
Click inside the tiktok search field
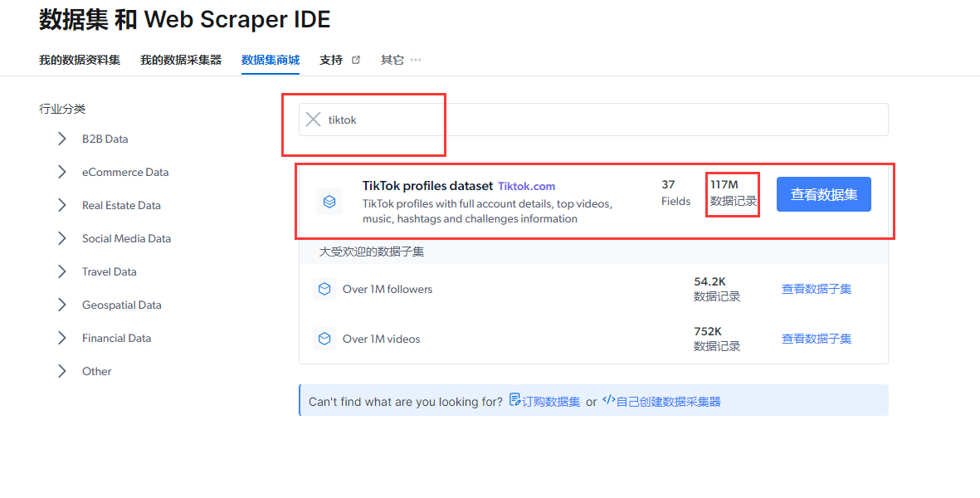[594, 120]
